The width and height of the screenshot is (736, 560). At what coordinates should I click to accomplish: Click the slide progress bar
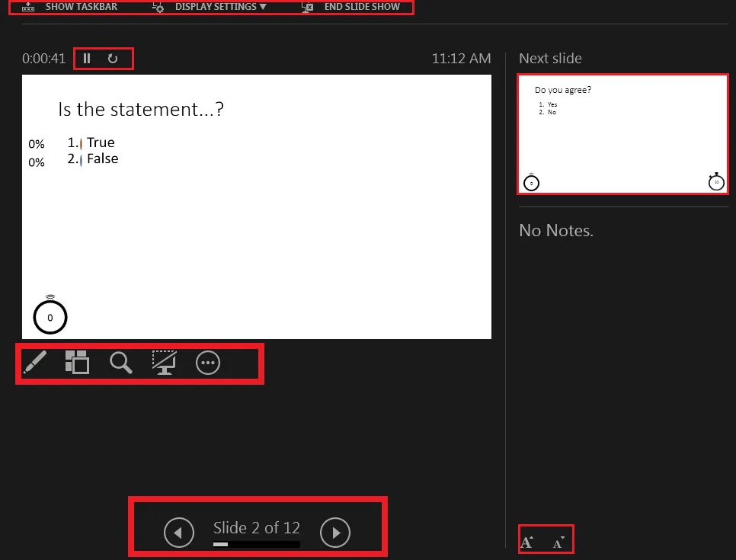(x=256, y=545)
